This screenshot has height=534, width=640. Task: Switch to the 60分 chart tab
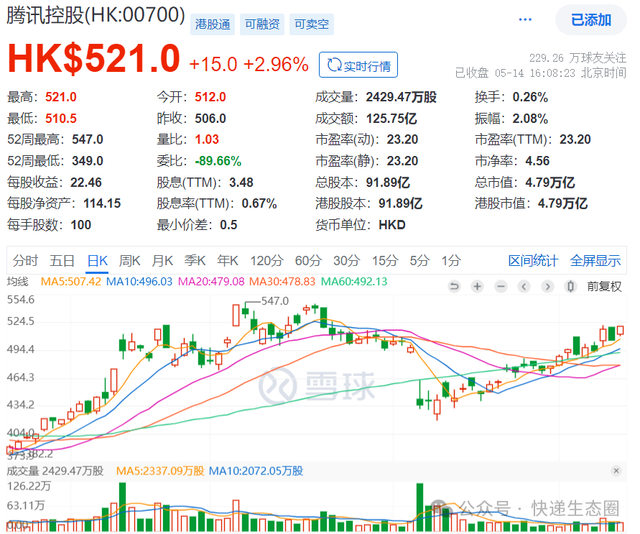tap(308, 260)
